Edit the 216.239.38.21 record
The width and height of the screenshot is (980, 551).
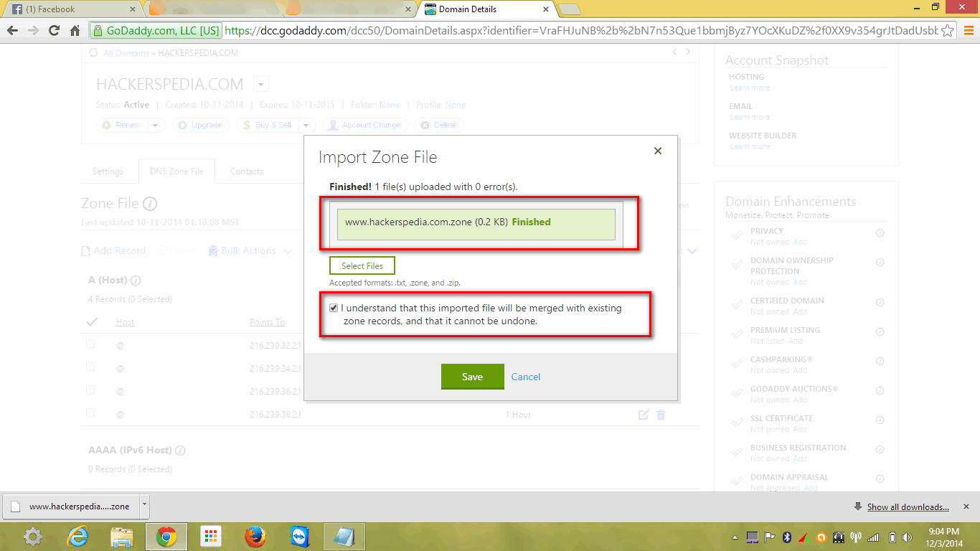644,415
